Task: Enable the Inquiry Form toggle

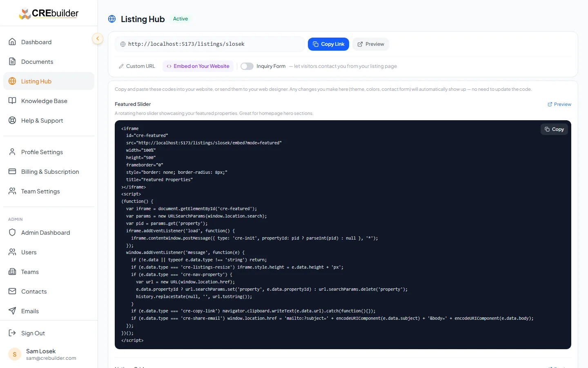Action: pyautogui.click(x=247, y=66)
